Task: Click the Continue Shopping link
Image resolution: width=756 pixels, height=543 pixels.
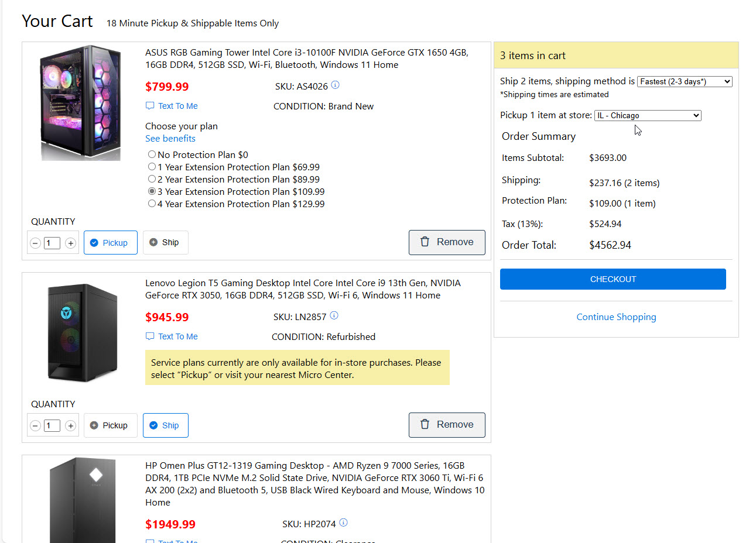Action: [x=616, y=317]
